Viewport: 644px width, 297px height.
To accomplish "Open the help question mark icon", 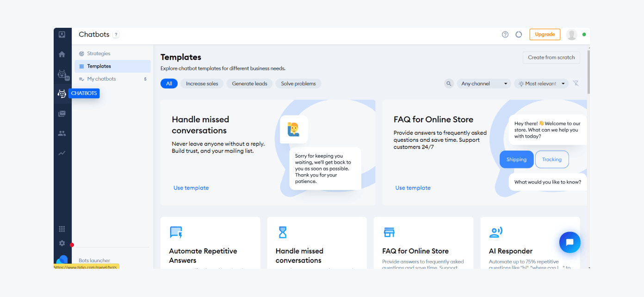I will (505, 34).
